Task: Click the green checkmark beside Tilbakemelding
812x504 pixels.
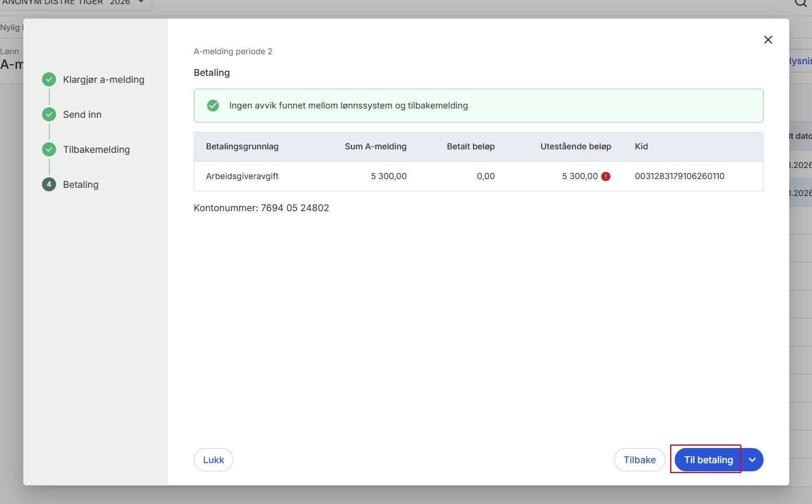Action: (49, 150)
